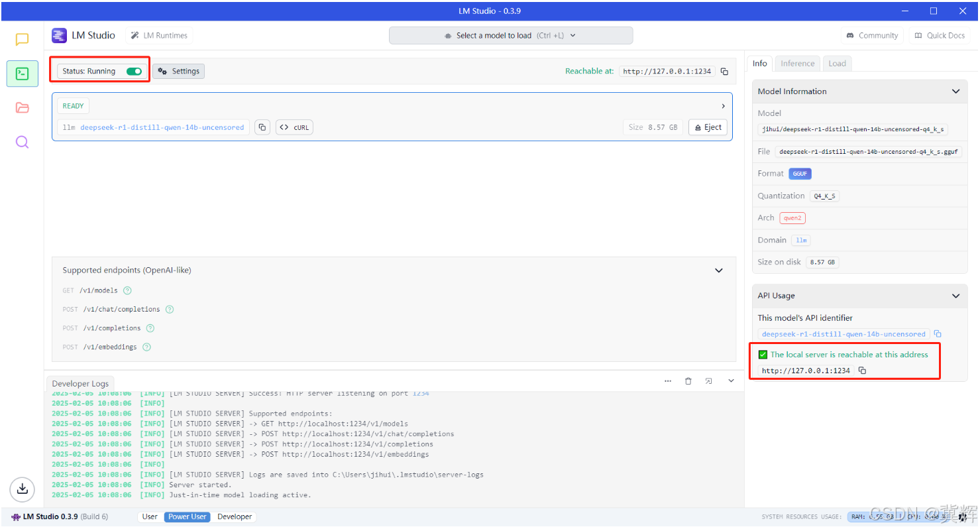The image size is (980, 531).
Task: Show help for GET /v1/models endpoint
Action: pyautogui.click(x=127, y=290)
